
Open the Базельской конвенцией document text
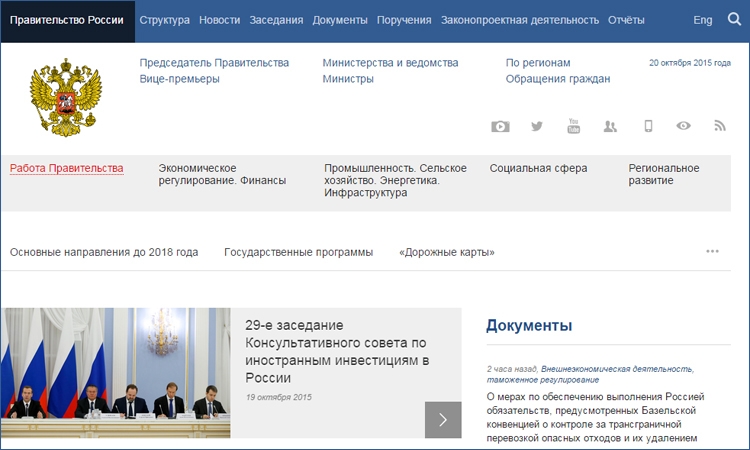[x=595, y=417]
